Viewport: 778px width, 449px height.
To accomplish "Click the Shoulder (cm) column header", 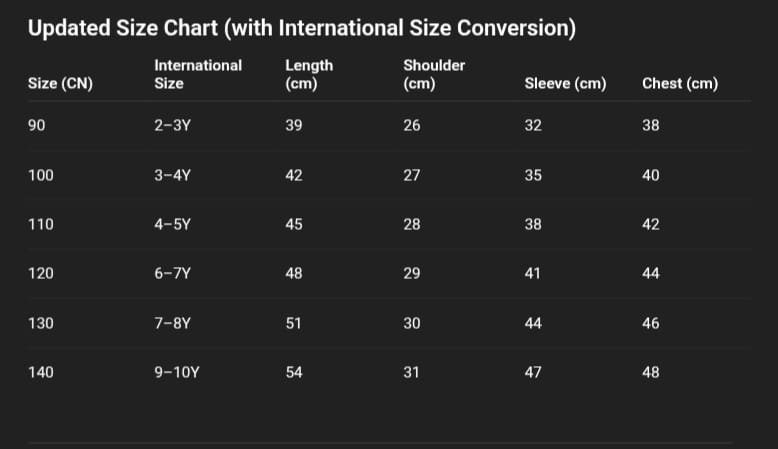I will pyautogui.click(x=433, y=74).
